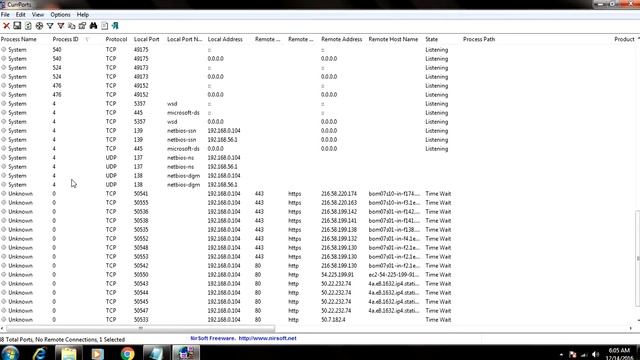640x360 pixels.
Task: Open the Edit menu
Action: pyautogui.click(x=20, y=14)
